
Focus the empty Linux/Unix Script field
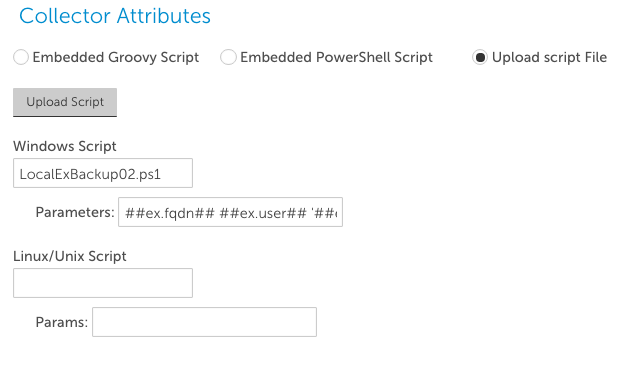point(103,283)
